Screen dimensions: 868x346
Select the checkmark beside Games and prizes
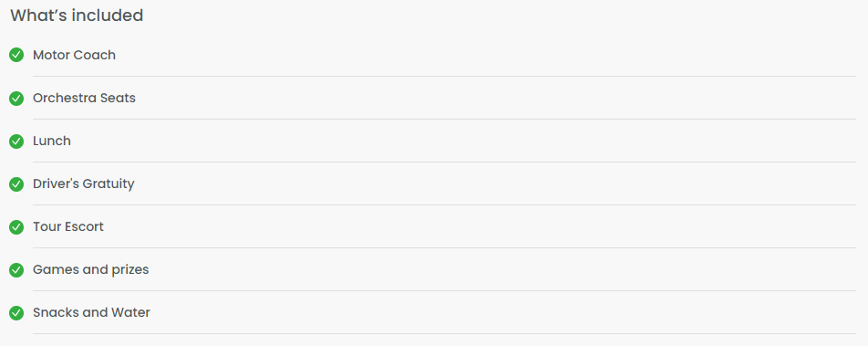click(x=16, y=269)
